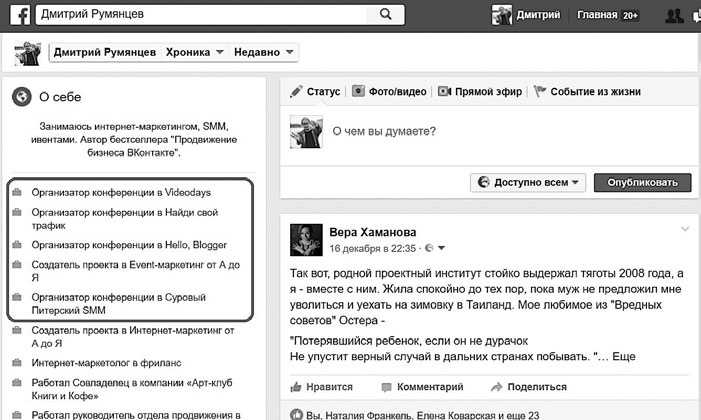Expand the Хроника dropdown
The height and width of the screenshot is (420, 701).
(195, 52)
